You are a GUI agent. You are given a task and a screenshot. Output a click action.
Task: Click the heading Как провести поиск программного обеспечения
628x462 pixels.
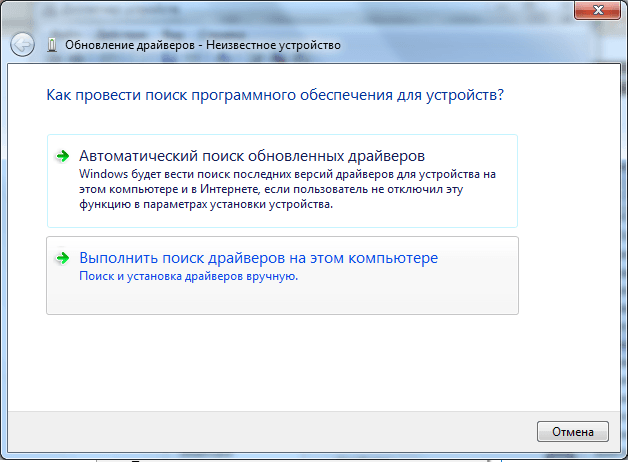[x=275, y=96]
